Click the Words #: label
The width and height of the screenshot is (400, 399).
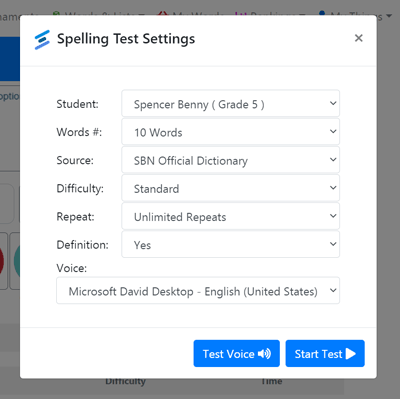(x=79, y=132)
